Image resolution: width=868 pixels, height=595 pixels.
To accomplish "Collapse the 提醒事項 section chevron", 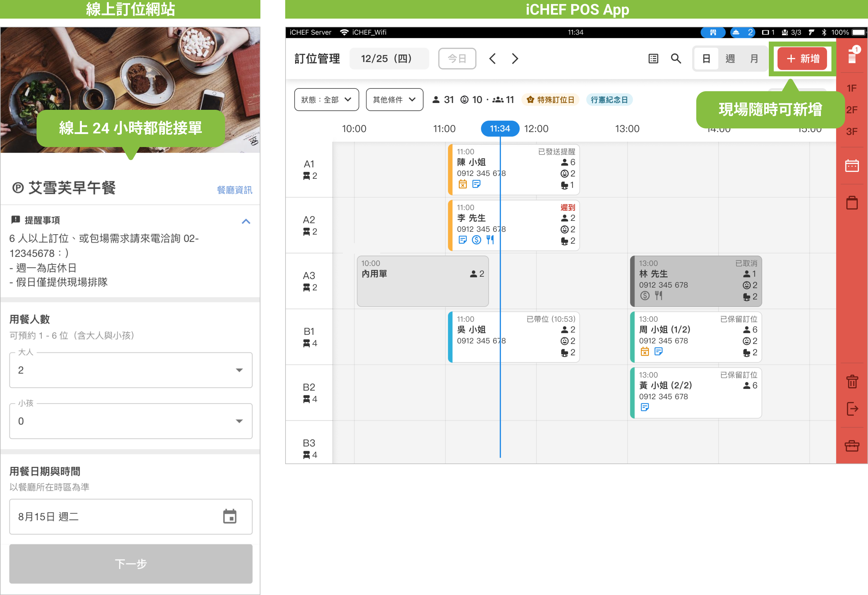I will (x=246, y=221).
